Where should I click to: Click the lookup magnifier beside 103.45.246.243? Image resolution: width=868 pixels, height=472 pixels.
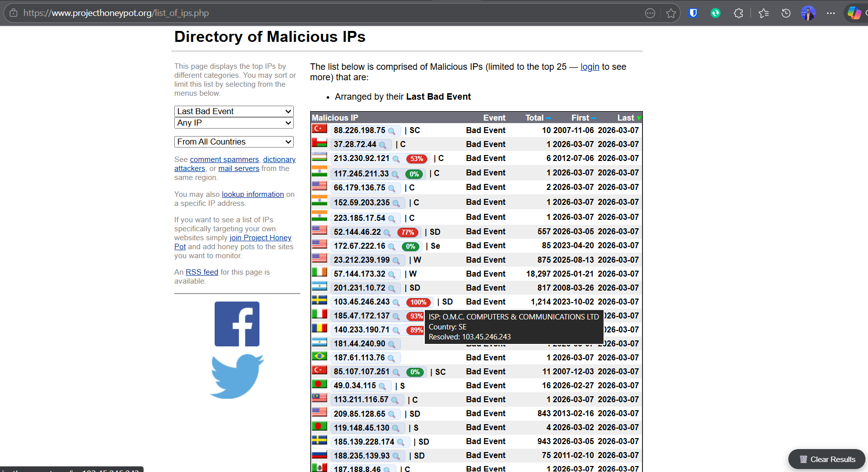click(396, 303)
